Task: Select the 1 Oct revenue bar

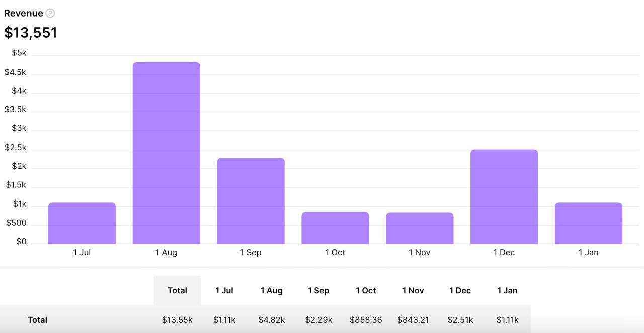Action: tap(336, 228)
